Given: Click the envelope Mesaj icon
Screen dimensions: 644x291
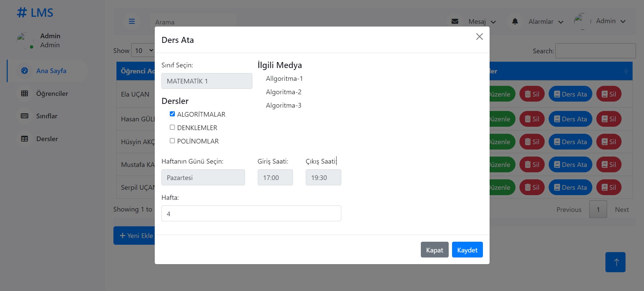Looking at the screenshot, I should [x=455, y=21].
